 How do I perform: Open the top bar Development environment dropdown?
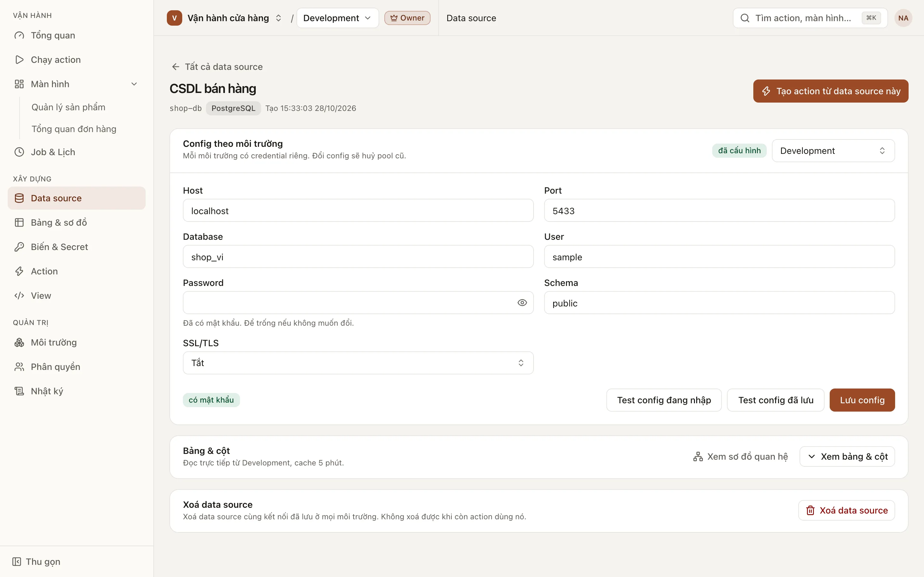pos(337,18)
